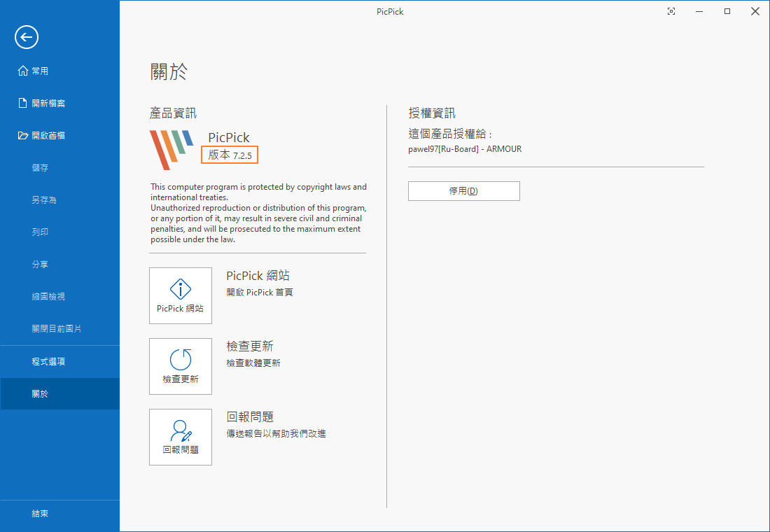Click the 這個產品授權給 label
Viewport: 770px width, 532px height.
[x=450, y=134]
